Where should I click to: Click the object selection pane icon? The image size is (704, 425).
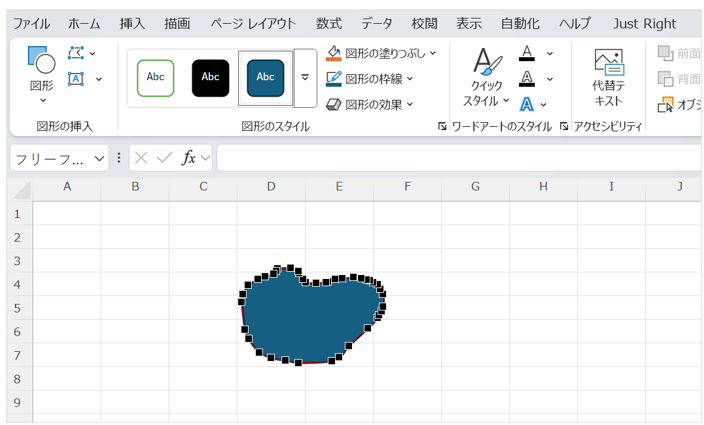(665, 105)
